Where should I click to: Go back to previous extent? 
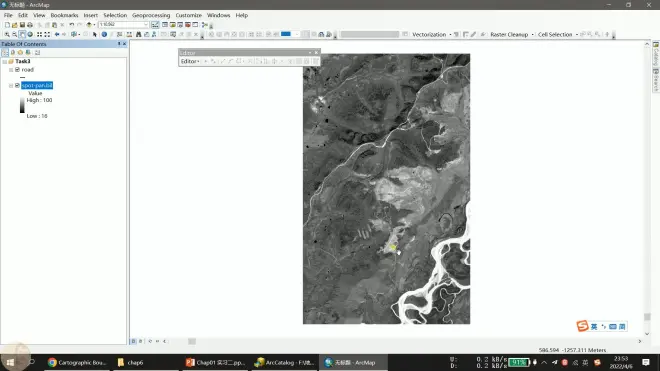(57, 35)
